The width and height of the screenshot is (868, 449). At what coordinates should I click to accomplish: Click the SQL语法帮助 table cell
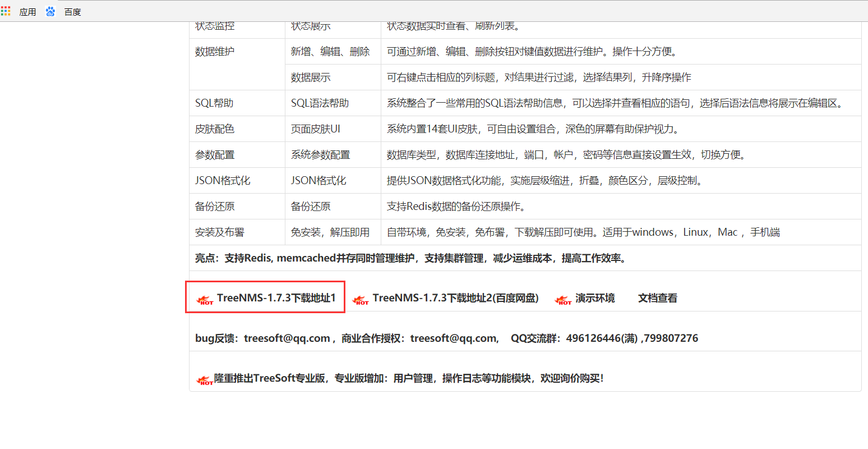333,103
